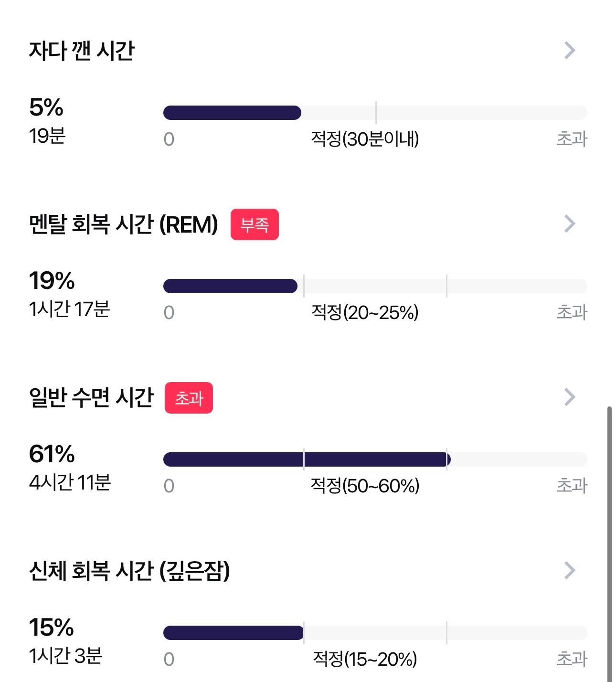
Task: Click the 일반 수면 61% progress bar
Action: click(375, 459)
